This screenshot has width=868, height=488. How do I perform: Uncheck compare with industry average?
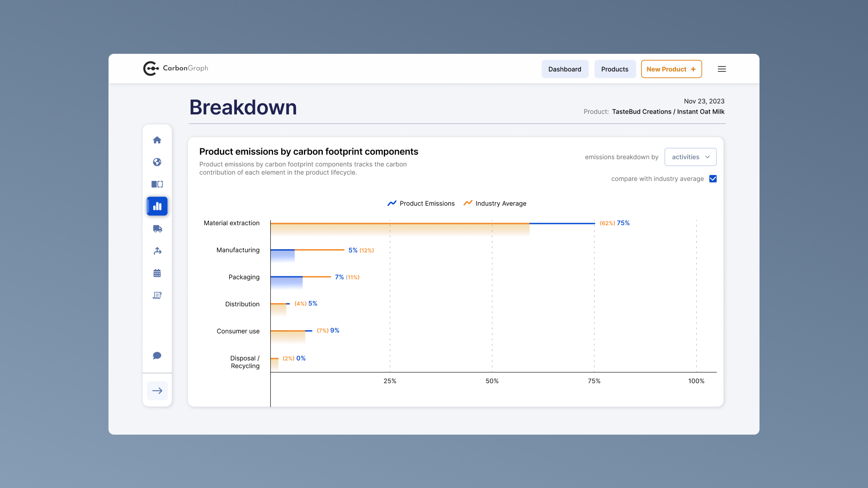click(x=713, y=179)
